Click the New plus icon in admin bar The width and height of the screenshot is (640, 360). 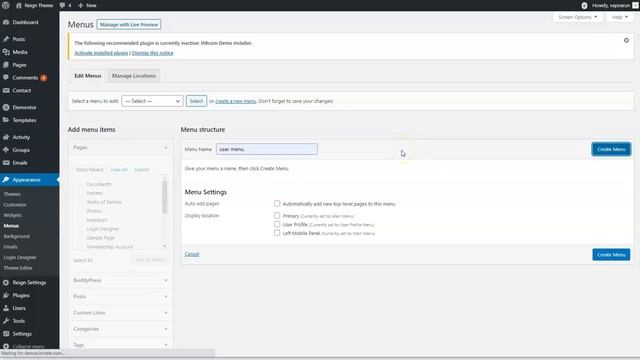80,5
